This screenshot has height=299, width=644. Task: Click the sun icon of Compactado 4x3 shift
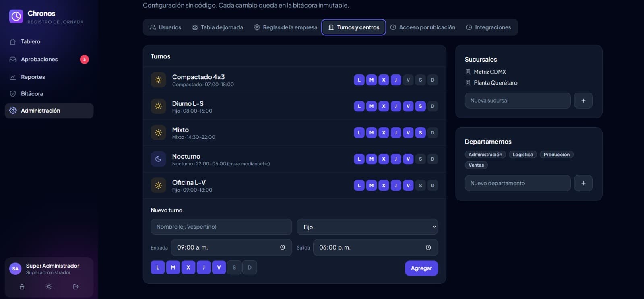click(x=158, y=80)
